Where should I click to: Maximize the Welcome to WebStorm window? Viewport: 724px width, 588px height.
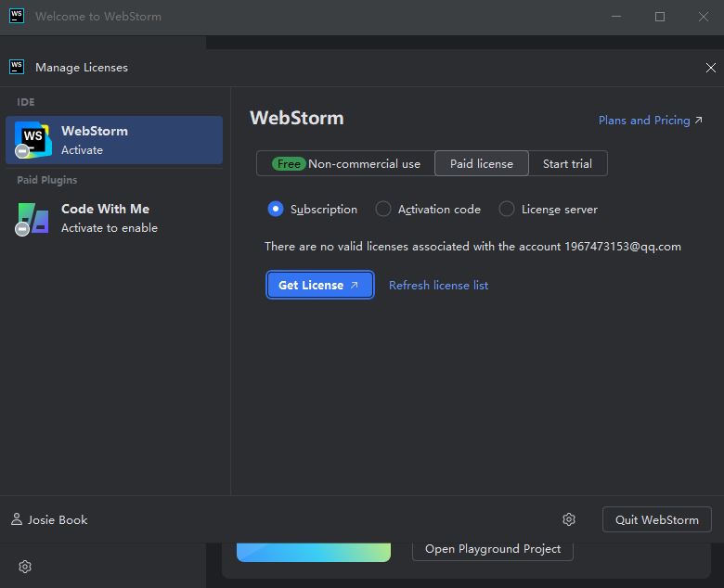(660, 17)
